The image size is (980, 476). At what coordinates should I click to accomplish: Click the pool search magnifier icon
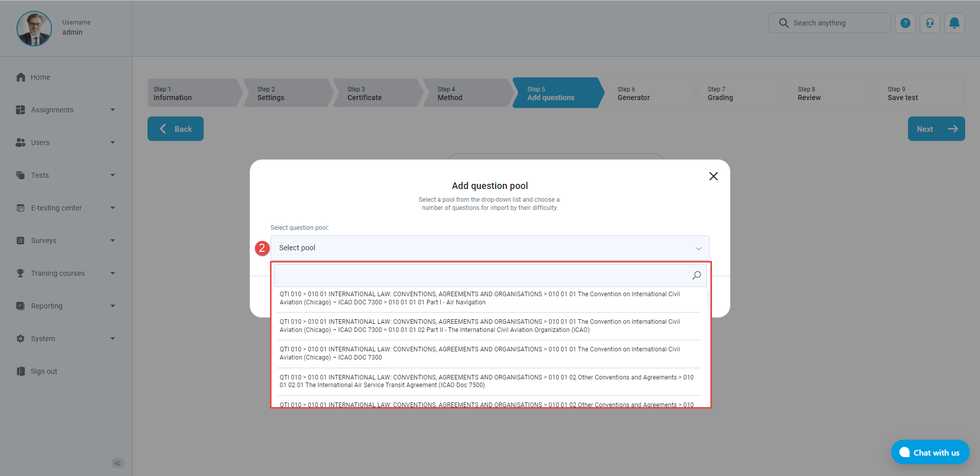[697, 275]
